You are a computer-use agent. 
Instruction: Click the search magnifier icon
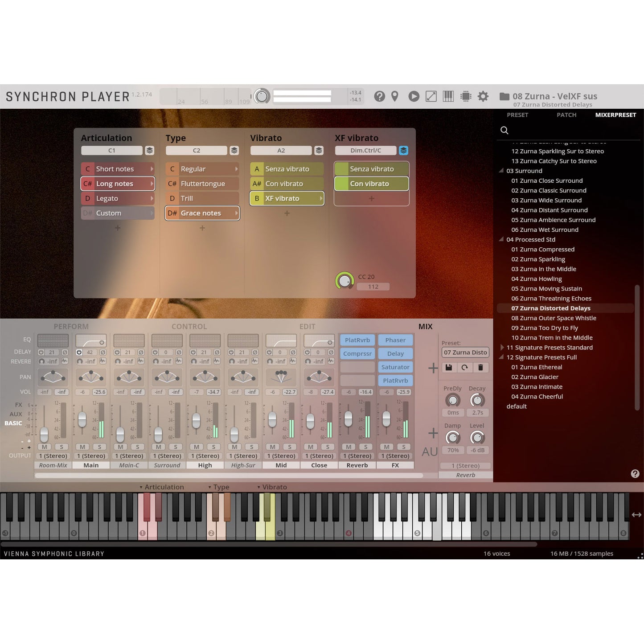pos(505,130)
